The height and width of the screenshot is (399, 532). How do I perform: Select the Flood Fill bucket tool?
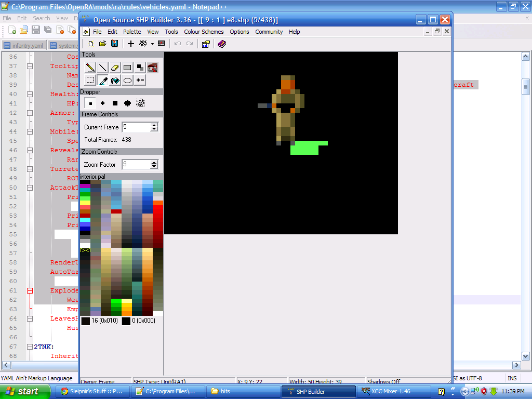tap(115, 80)
